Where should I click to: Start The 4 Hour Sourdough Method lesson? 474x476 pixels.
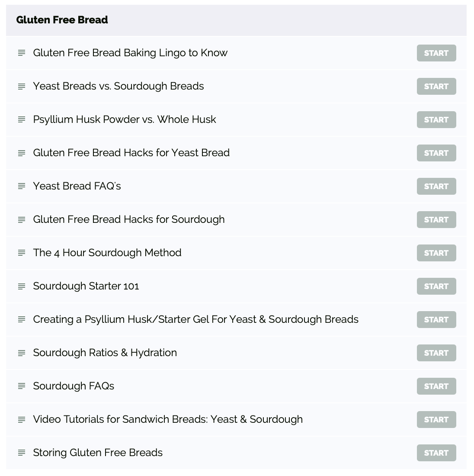coord(436,253)
